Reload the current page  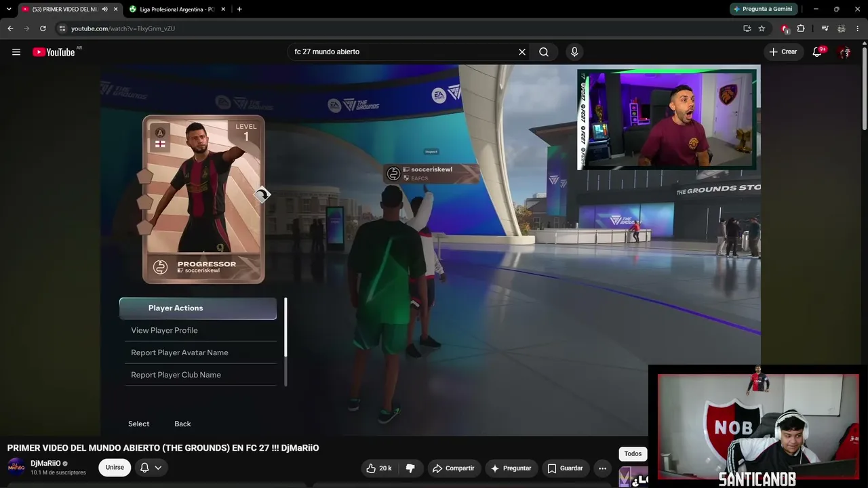tap(43, 28)
